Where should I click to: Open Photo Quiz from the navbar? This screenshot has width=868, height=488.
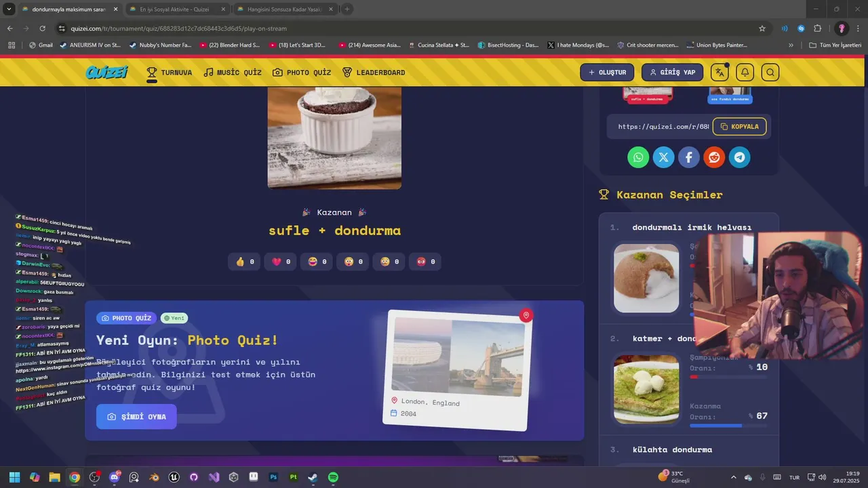[x=302, y=73]
